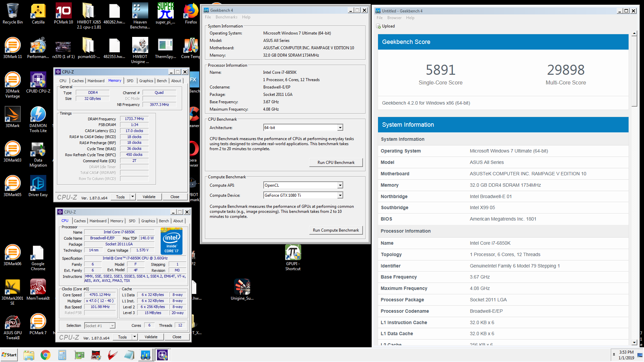This screenshot has height=362, width=644.
Task: Click Validate in lower CPU-Z window
Action: point(151,337)
